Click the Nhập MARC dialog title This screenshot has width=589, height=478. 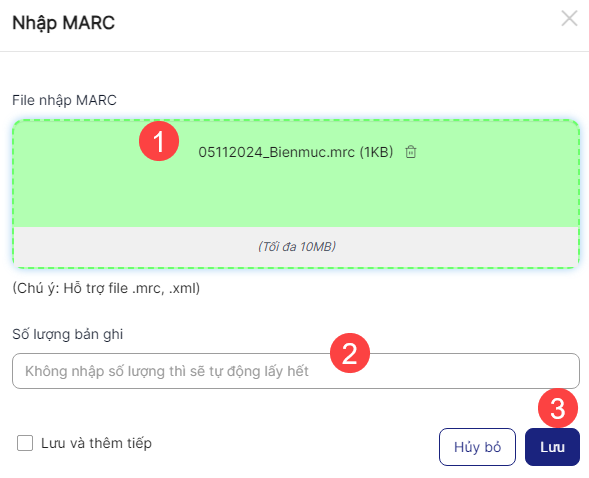(63, 23)
